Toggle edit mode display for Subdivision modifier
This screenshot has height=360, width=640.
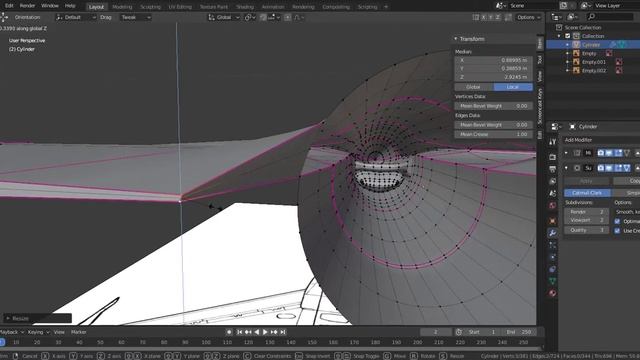tap(618, 168)
